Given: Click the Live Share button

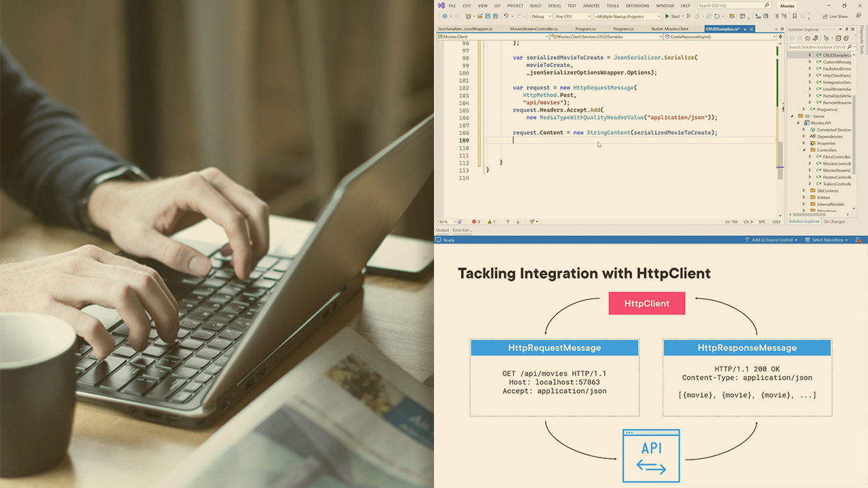Looking at the screenshot, I should (835, 16).
